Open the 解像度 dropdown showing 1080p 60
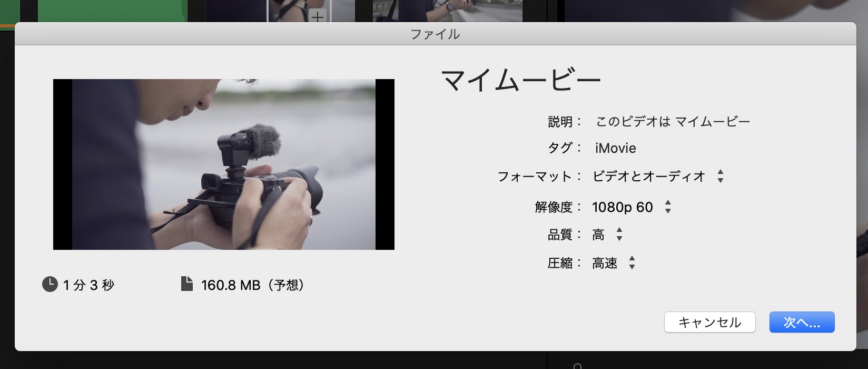868x369 pixels. coord(632,207)
